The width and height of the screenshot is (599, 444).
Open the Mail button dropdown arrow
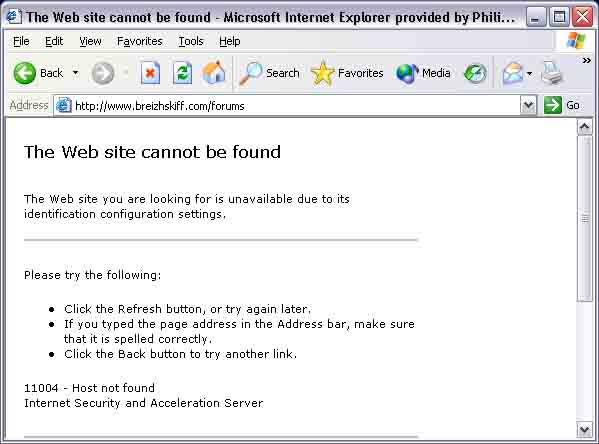529,73
